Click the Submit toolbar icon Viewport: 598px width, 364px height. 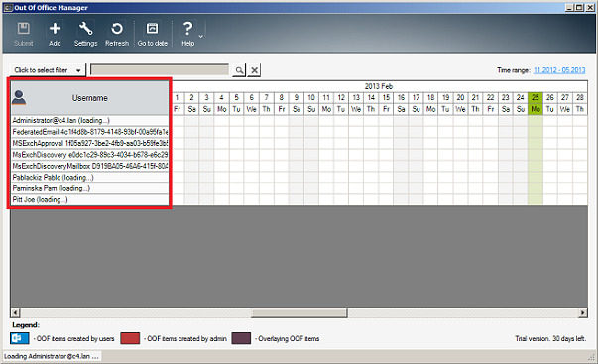click(23, 34)
